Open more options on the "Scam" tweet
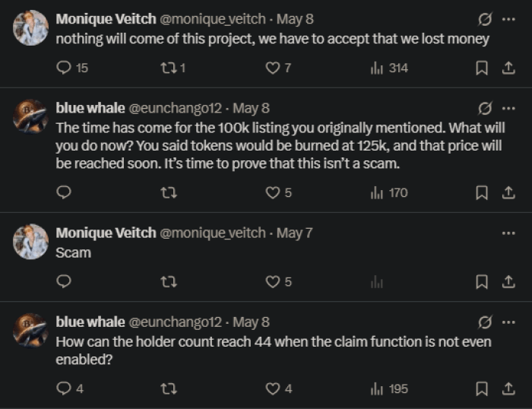 (508, 233)
